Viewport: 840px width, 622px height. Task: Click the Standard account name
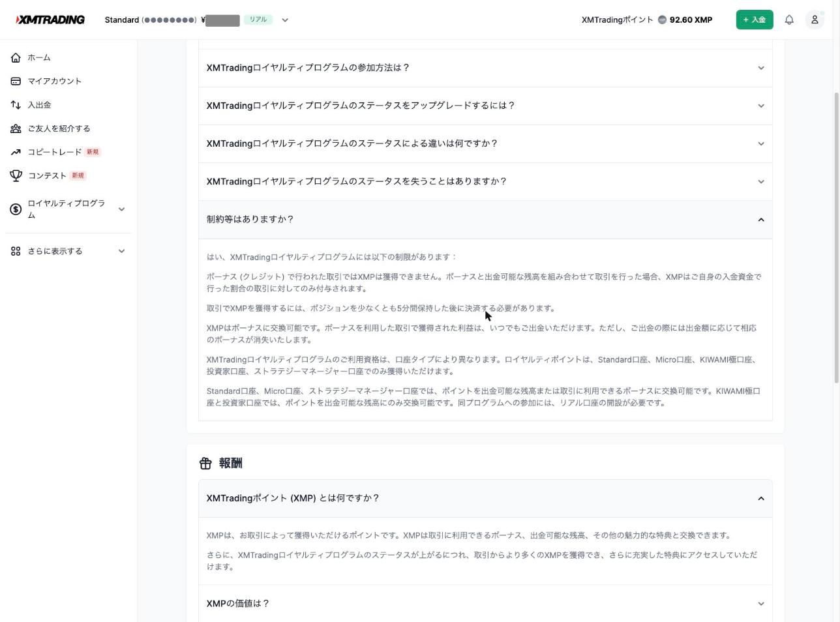click(122, 20)
